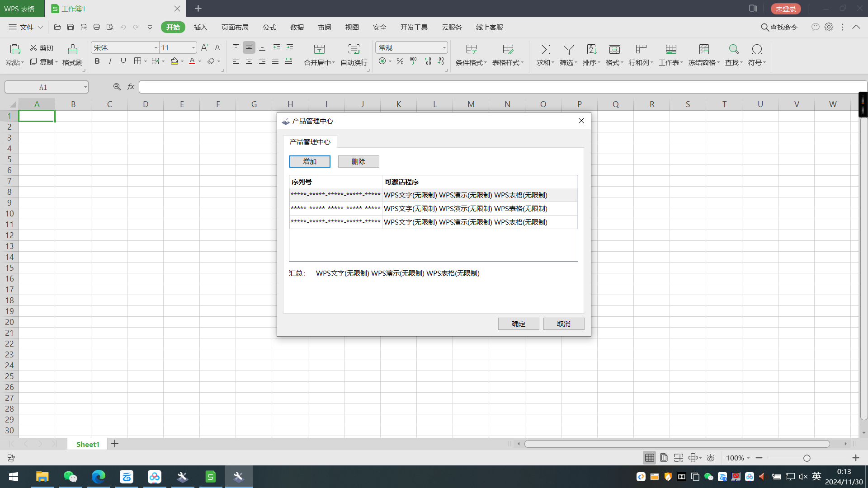Expand the font name dropdown
Image resolution: width=868 pixels, height=488 pixels.
pyautogui.click(x=156, y=47)
